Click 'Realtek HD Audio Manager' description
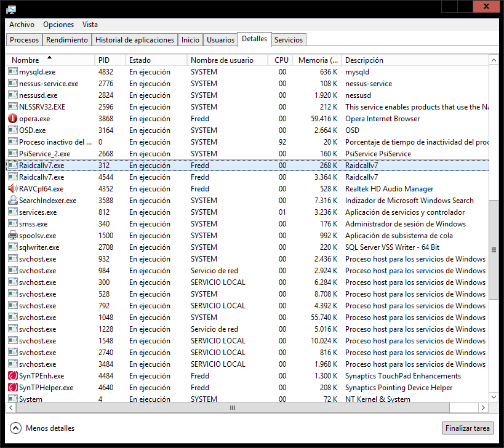Viewport: 504px width, 448px height. coord(389,189)
